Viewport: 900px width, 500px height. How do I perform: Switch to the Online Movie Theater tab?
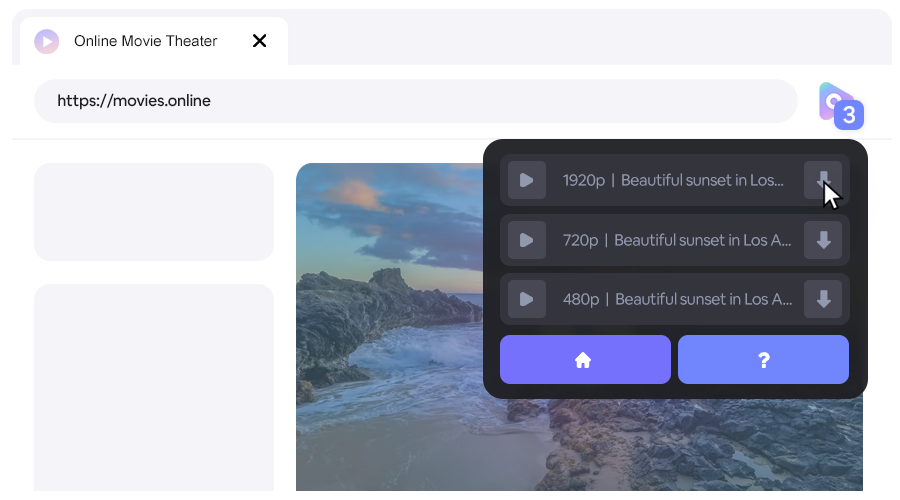pyautogui.click(x=146, y=41)
